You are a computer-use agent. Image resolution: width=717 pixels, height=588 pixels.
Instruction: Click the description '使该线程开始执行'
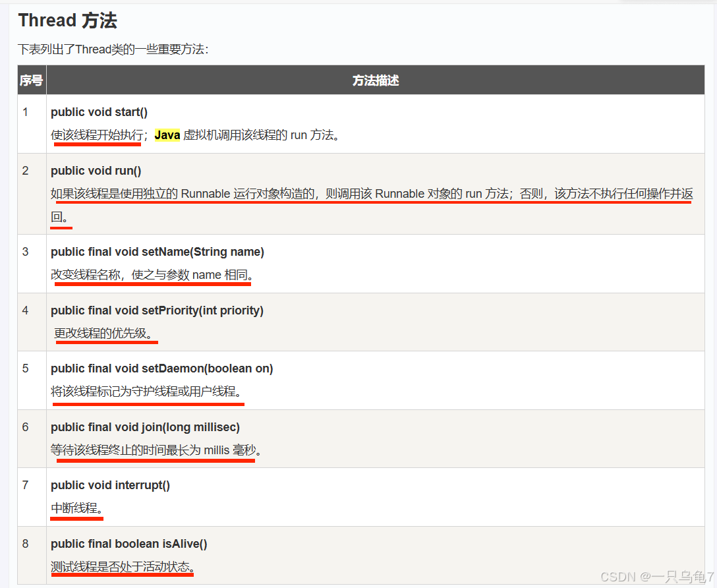(96, 135)
